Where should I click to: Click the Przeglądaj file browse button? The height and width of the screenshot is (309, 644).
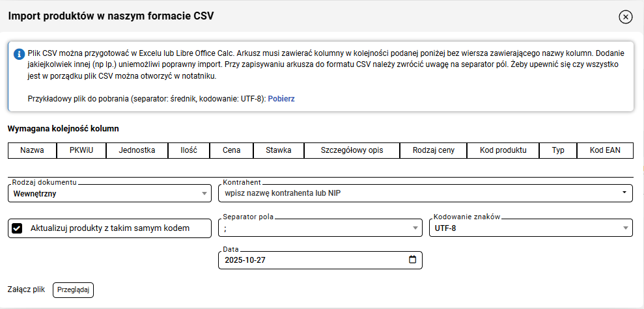pos(73,289)
